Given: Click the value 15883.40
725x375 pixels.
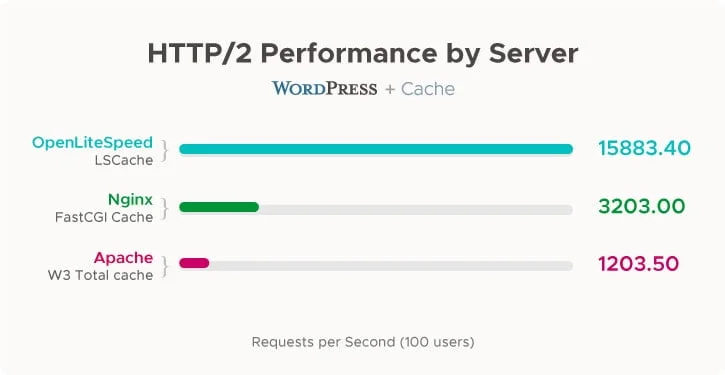Looking at the screenshot, I should click(645, 148).
